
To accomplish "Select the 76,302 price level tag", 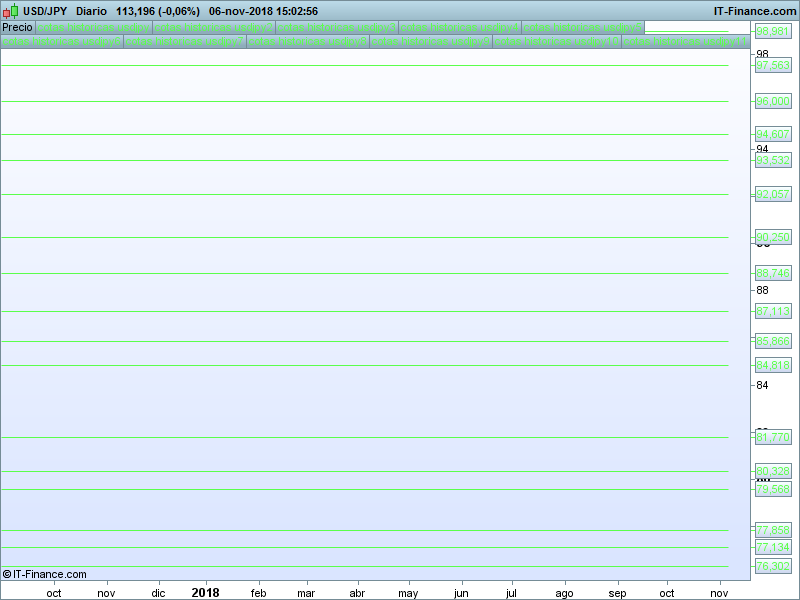I will point(773,567).
